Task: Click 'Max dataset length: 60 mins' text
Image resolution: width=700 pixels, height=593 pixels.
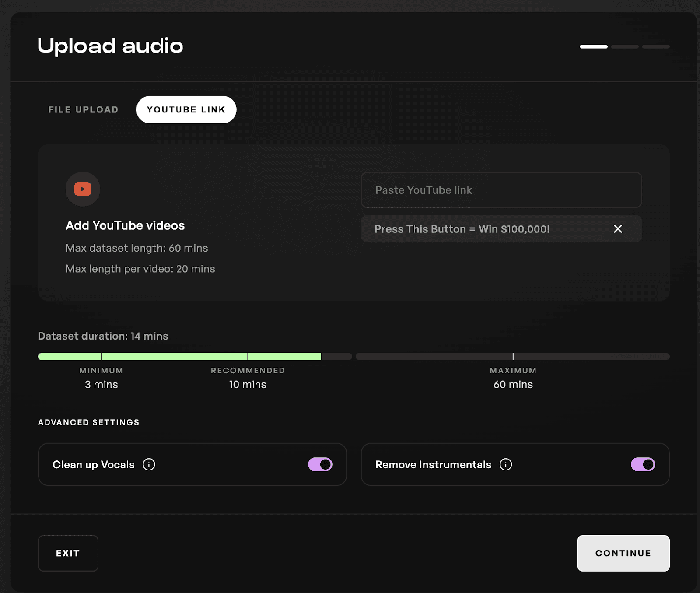Action: coord(137,248)
